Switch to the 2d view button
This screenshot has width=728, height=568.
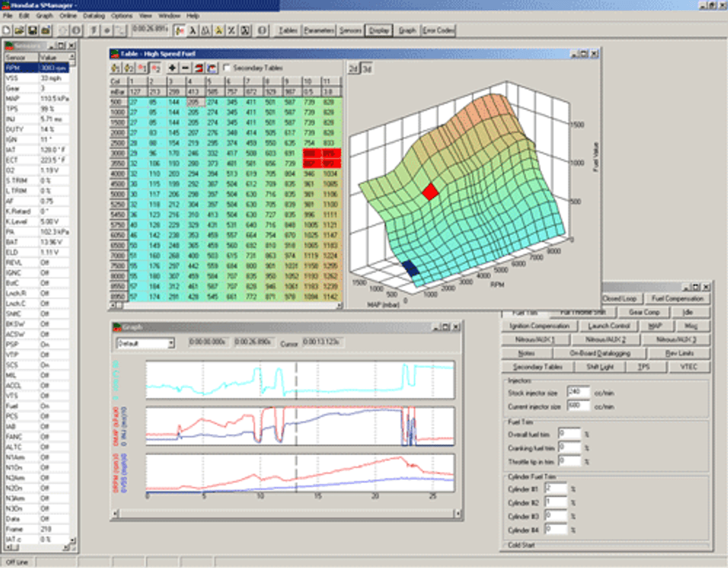[353, 69]
